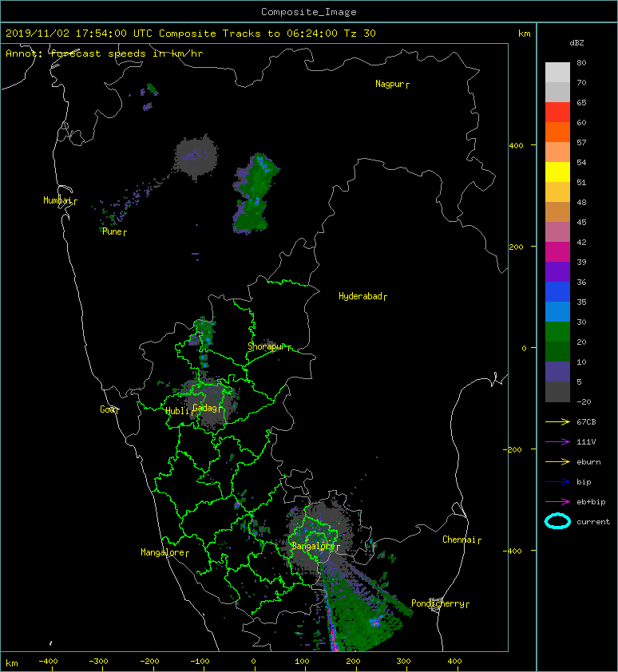Select the Goa label on the map
618x672 pixels.
(109, 409)
